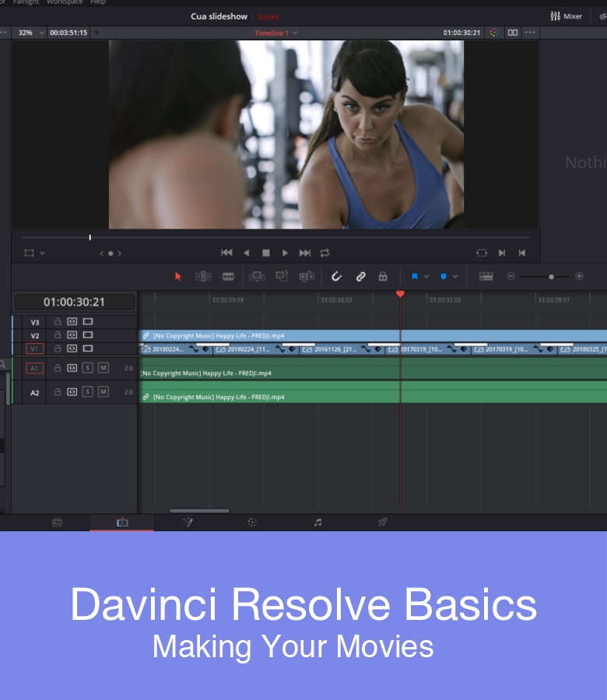Open the Help menu
The width and height of the screenshot is (607, 700).
click(x=98, y=2)
